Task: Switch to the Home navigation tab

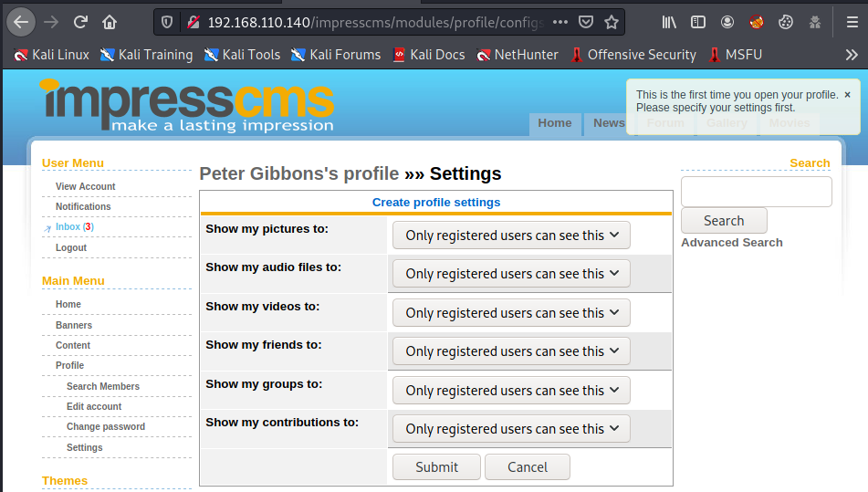Action: pos(554,123)
